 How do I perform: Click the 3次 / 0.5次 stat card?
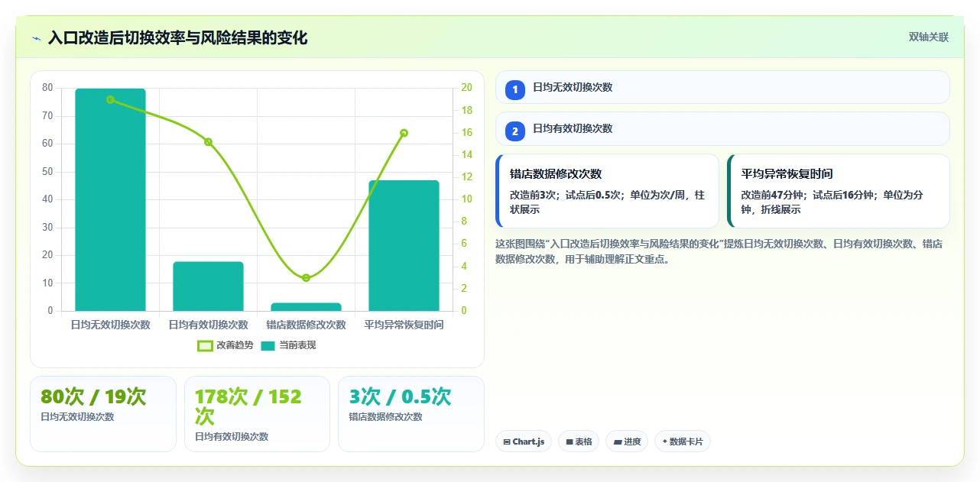[411, 413]
